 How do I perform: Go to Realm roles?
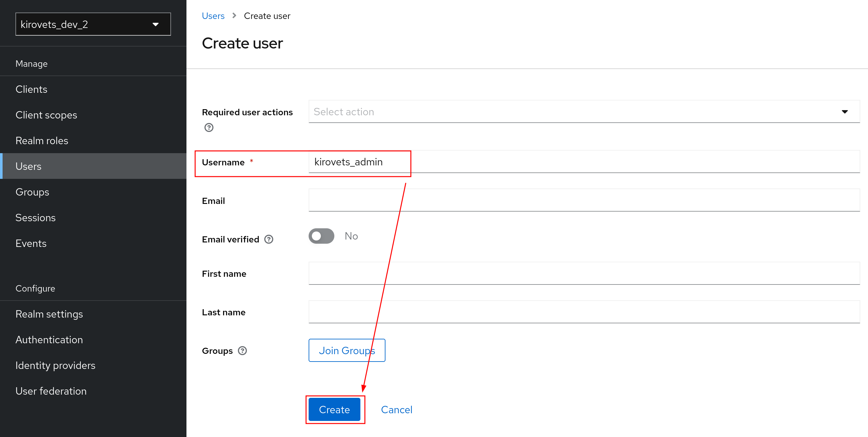42,140
